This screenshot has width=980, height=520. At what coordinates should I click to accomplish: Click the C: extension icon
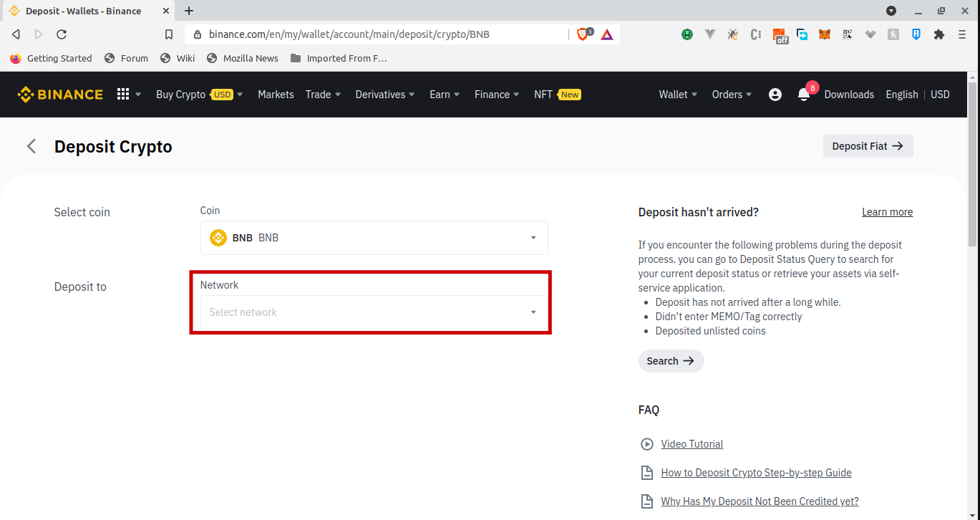point(756,34)
